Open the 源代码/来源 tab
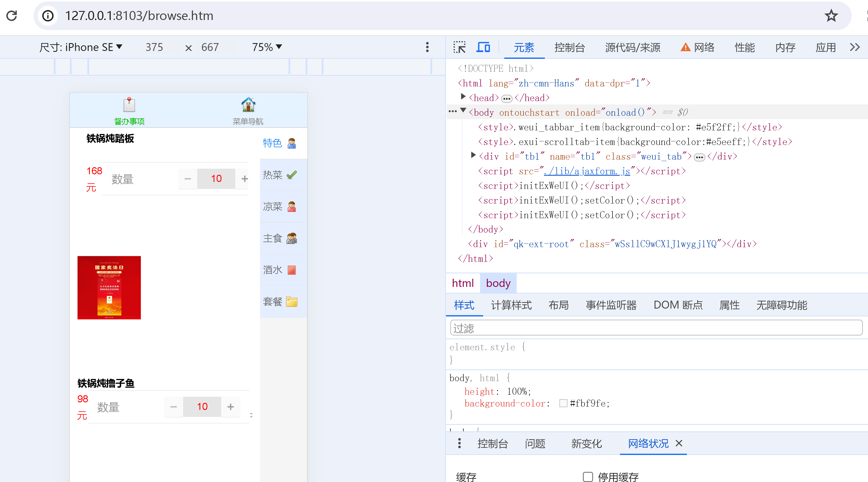This screenshot has width=868, height=482. point(632,48)
